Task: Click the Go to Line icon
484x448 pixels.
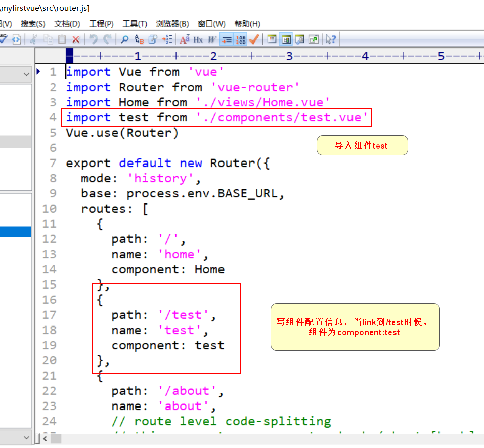Action: click(167, 39)
